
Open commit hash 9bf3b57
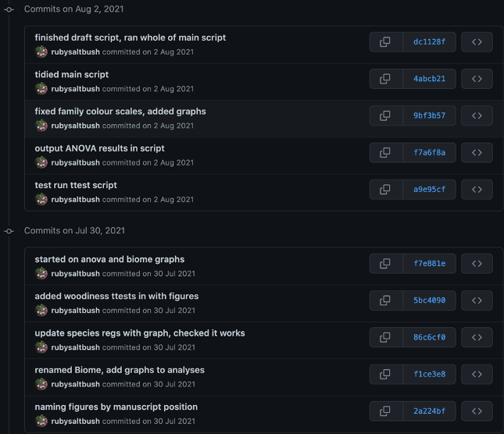pos(429,116)
